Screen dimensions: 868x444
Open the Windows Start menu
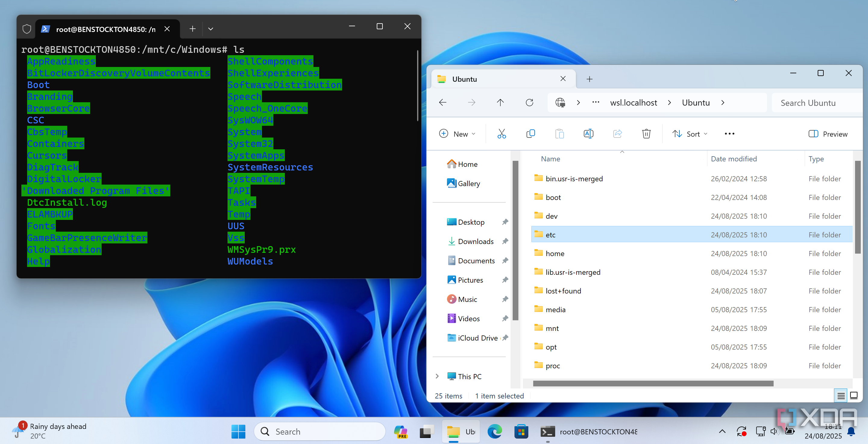point(238,432)
